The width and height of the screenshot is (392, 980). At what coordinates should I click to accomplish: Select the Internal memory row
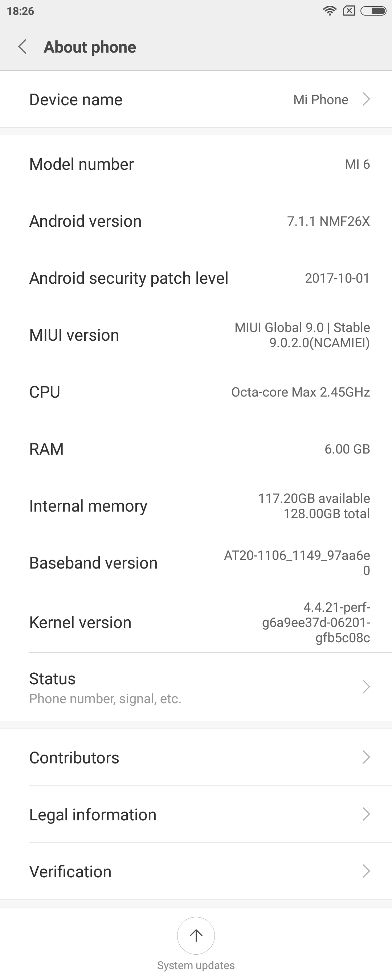(196, 505)
